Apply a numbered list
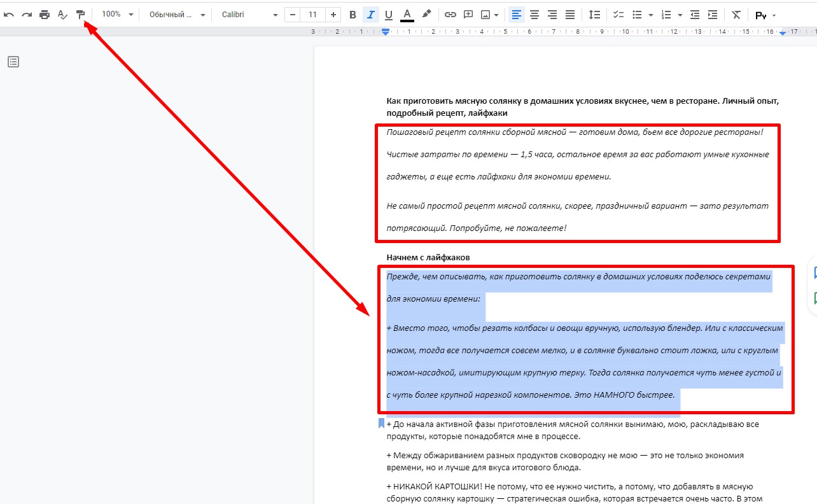 coord(666,15)
